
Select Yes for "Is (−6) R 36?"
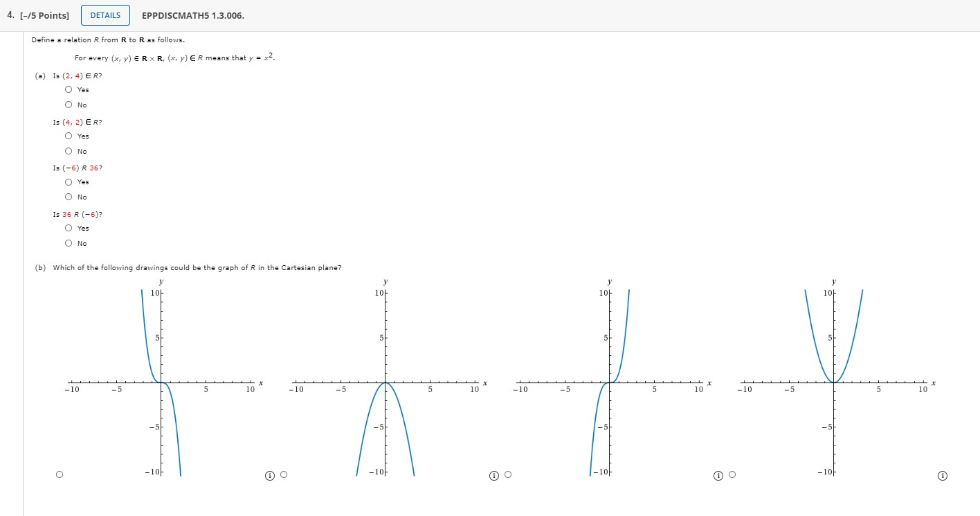coord(69,181)
